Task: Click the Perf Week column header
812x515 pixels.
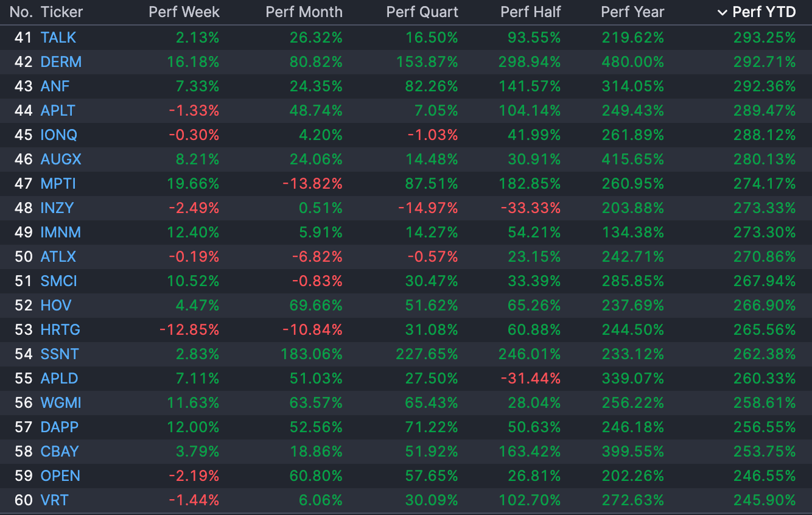Action: pyautogui.click(x=184, y=12)
